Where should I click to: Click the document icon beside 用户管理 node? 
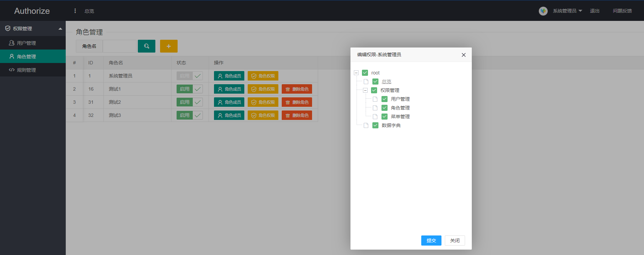[x=375, y=99]
